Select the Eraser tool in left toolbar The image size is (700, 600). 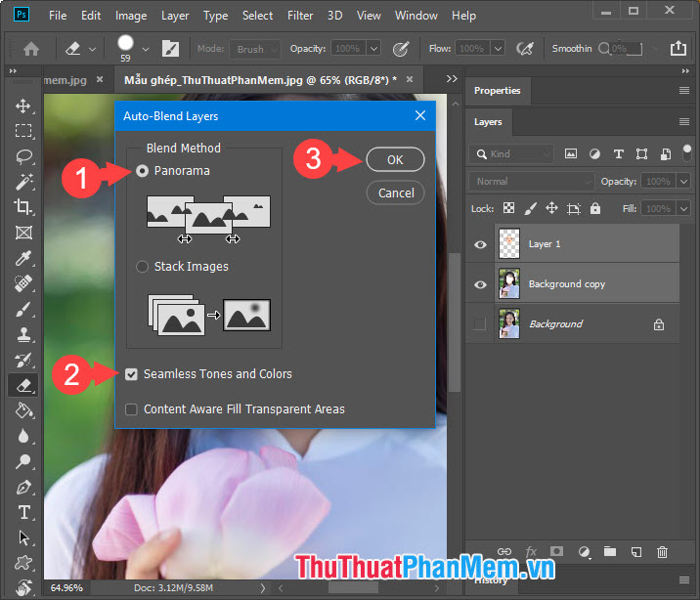click(x=23, y=385)
